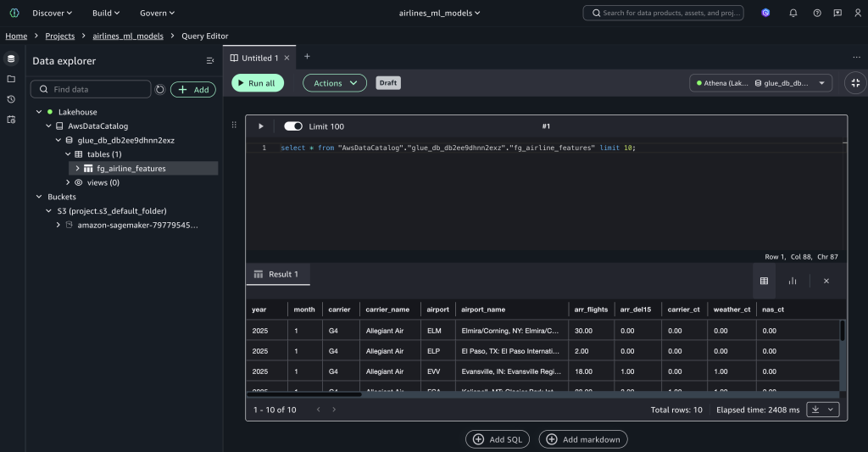Expand the views (0) node
868x452 pixels.
click(68, 182)
